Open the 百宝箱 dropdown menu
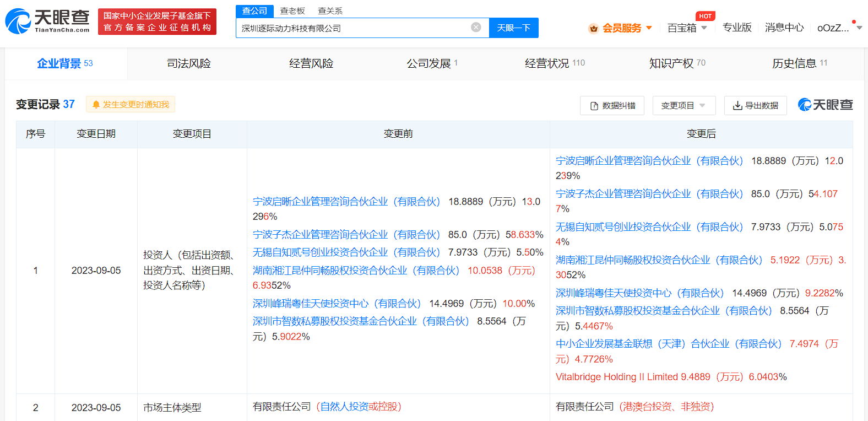 (687, 28)
